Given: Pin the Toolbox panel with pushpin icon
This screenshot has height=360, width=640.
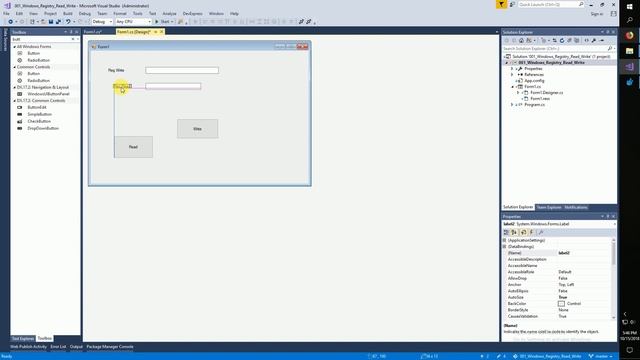Looking at the screenshot, I should pos(71,32).
